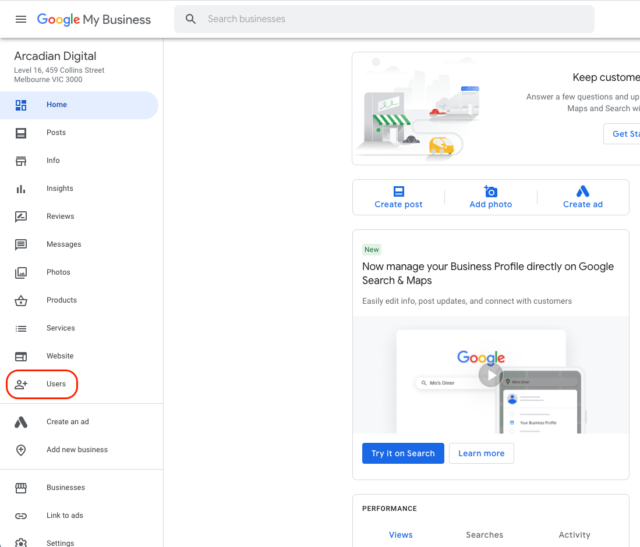
Task: Play the Business Profile video
Action: click(x=490, y=375)
